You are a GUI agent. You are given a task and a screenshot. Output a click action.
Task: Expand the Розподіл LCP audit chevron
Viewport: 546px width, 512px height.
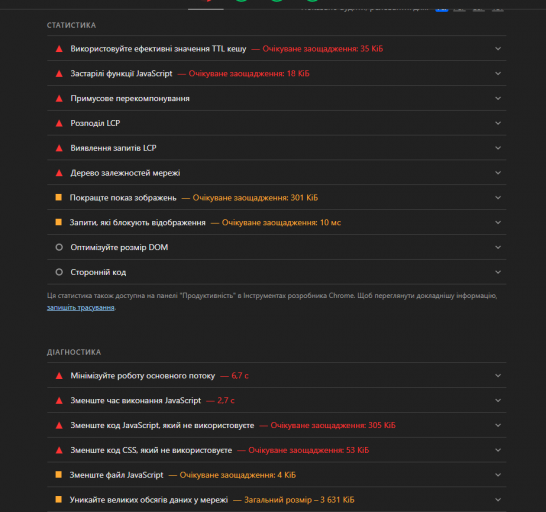coord(498,123)
